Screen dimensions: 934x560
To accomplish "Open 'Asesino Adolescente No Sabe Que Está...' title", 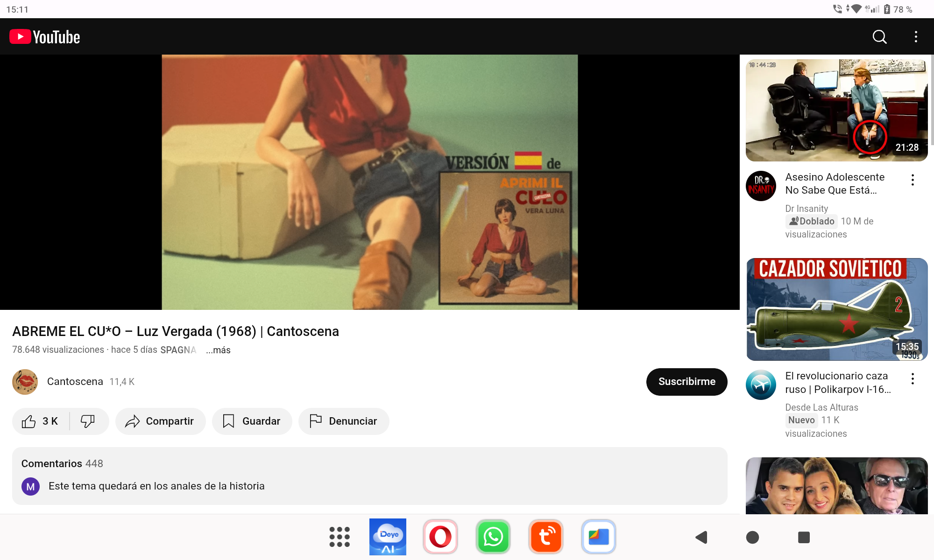I will (835, 183).
